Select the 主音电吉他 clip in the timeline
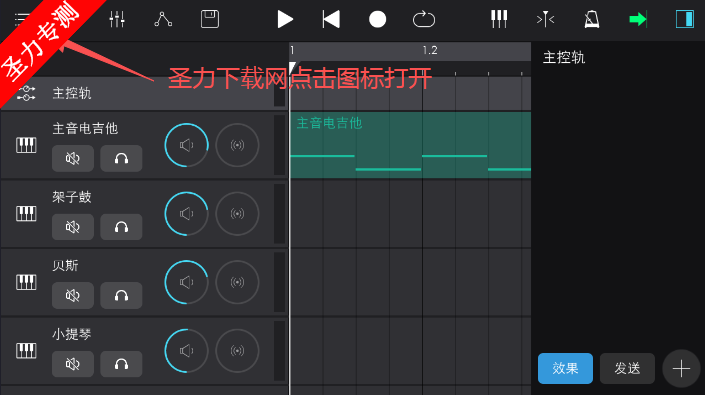The height and width of the screenshot is (395, 705). 411,145
